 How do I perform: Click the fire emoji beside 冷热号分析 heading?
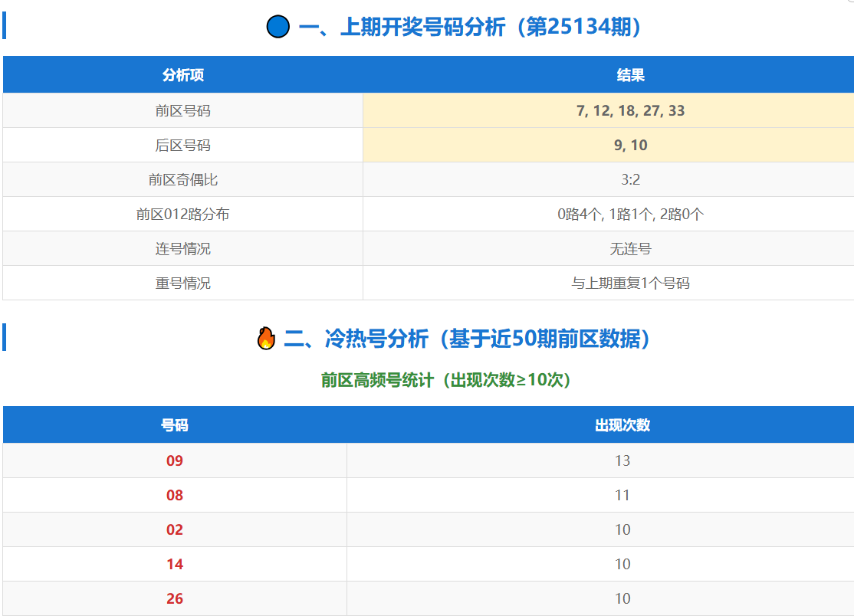click(266, 338)
